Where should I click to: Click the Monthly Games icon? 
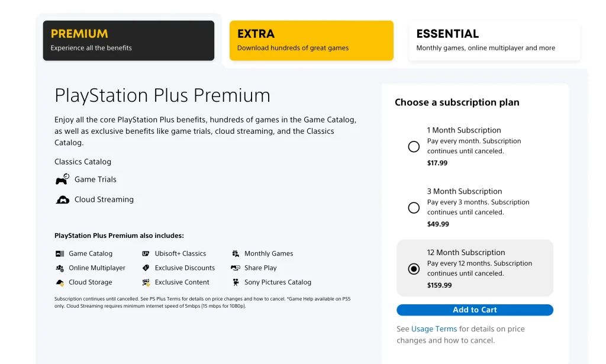point(236,253)
